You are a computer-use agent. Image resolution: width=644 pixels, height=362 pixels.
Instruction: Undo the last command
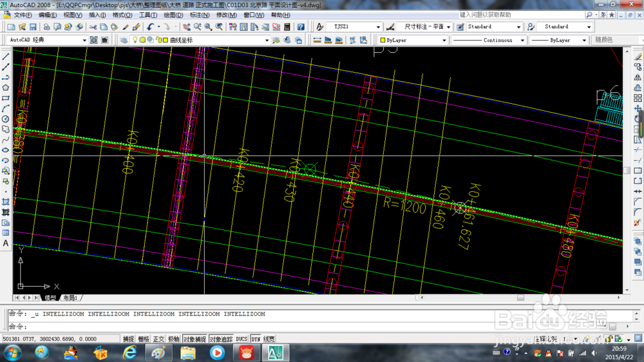pos(150,26)
